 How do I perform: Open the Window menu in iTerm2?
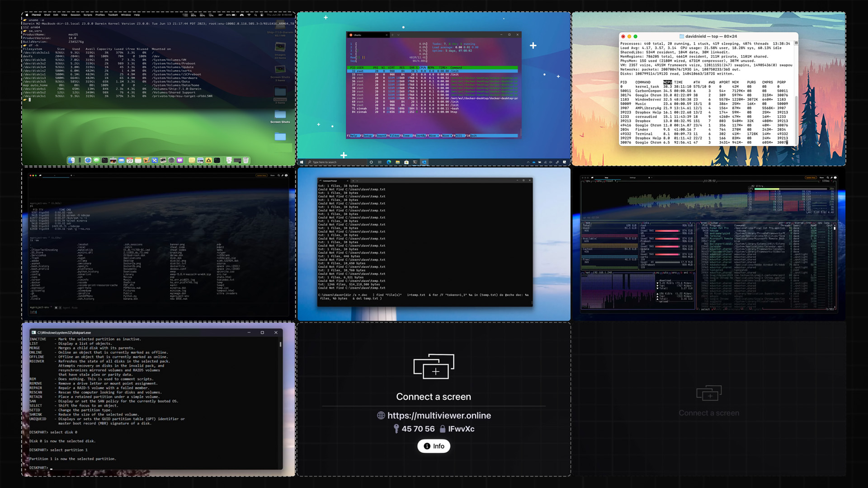click(126, 15)
